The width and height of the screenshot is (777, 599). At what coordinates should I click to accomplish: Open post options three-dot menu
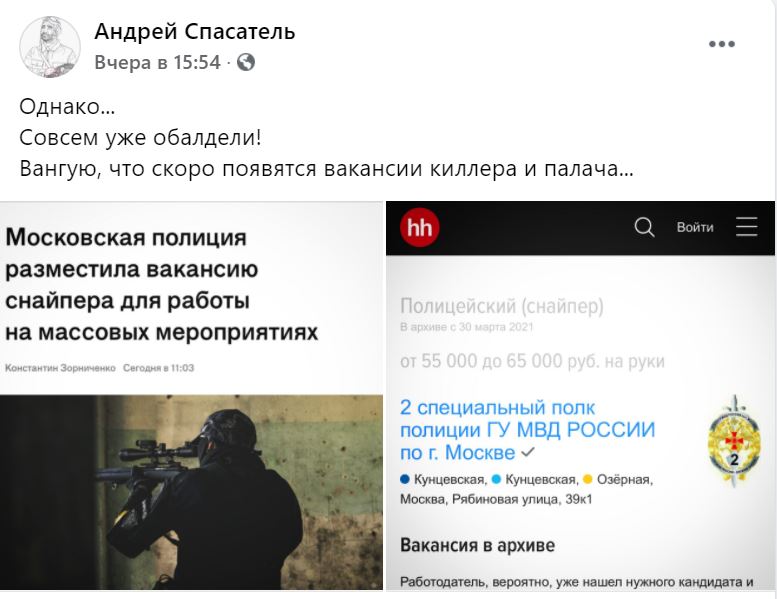coord(722,44)
